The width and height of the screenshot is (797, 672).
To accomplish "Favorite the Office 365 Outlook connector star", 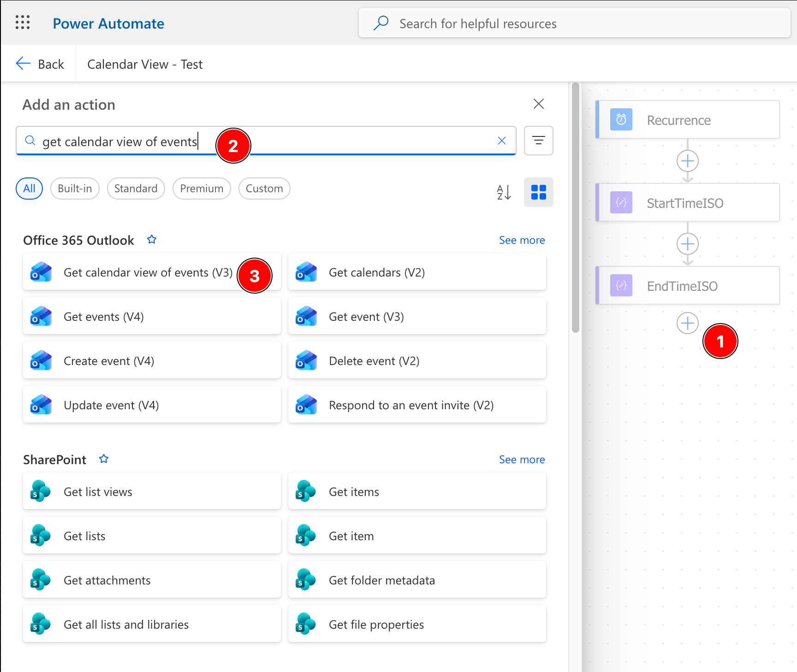I will pyautogui.click(x=152, y=240).
